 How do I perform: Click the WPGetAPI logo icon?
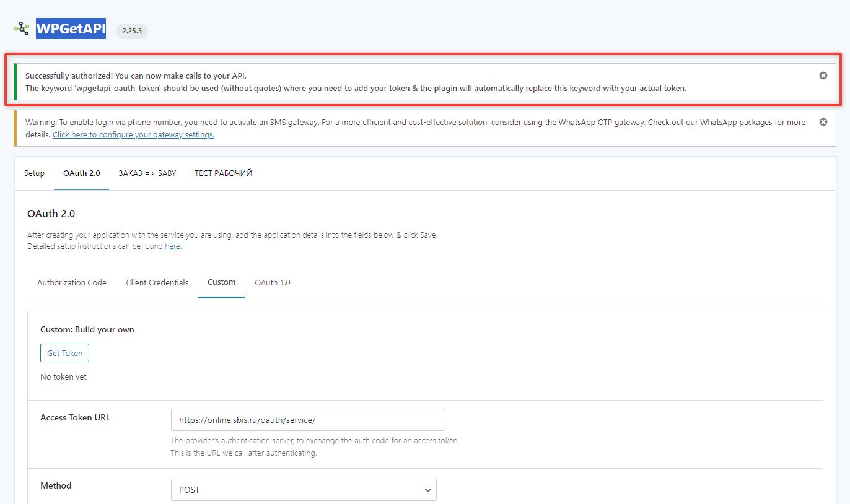pyautogui.click(x=22, y=28)
